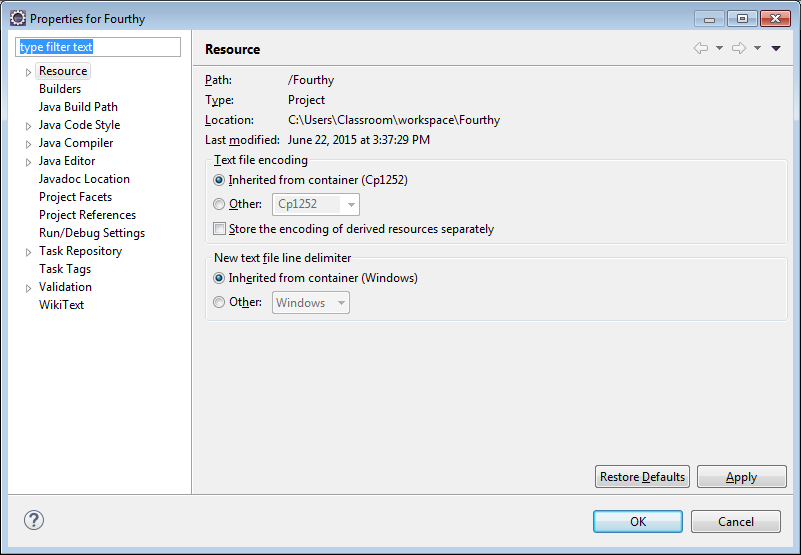Select Other text file encoding option
The height and width of the screenshot is (555, 801).
(x=220, y=204)
